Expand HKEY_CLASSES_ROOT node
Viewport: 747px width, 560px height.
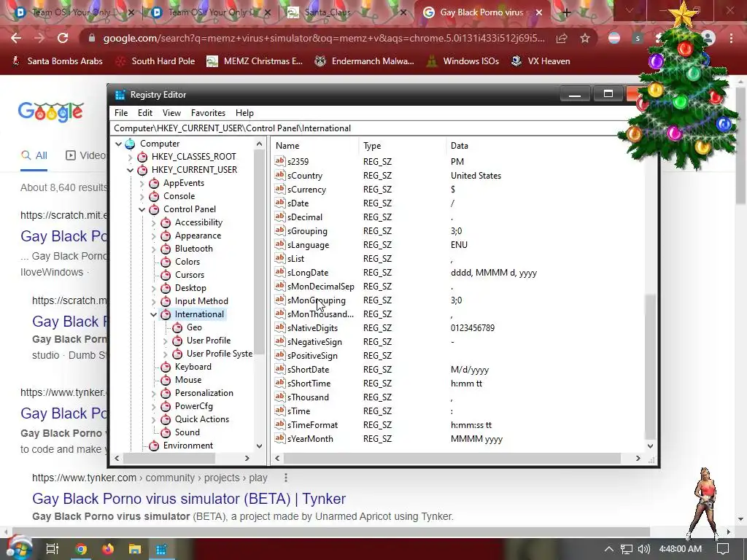[130, 157]
